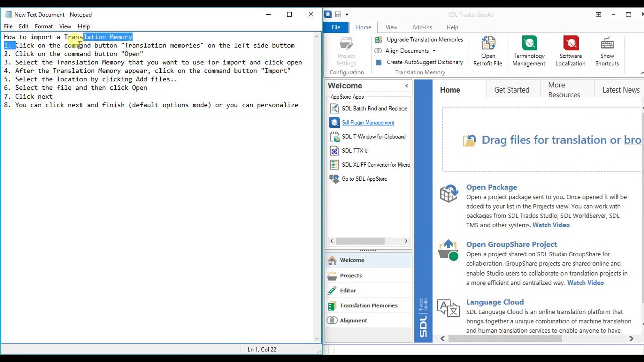Click the Save icon in quick access toolbar
Screen dimensions: 644x362
tap(337, 14)
